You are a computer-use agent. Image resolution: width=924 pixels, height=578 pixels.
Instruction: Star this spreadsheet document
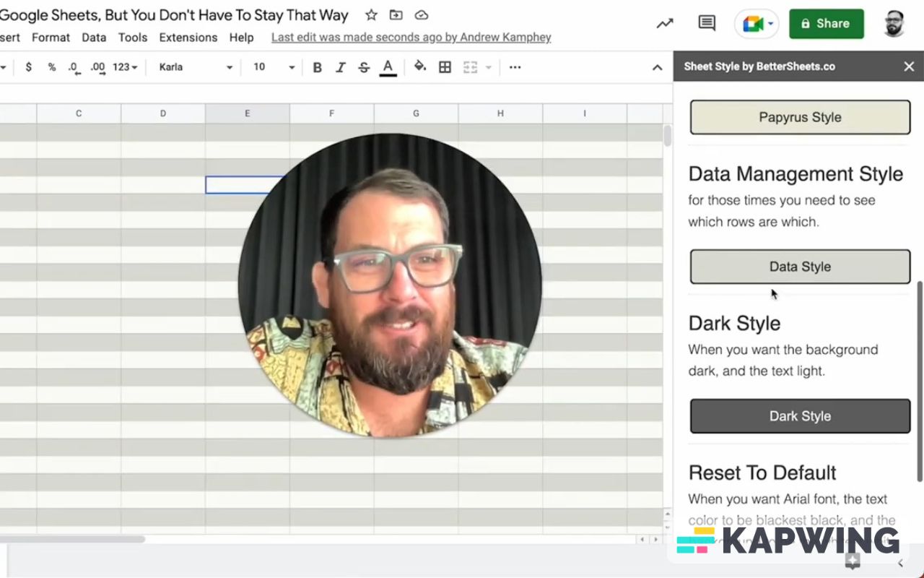click(371, 15)
